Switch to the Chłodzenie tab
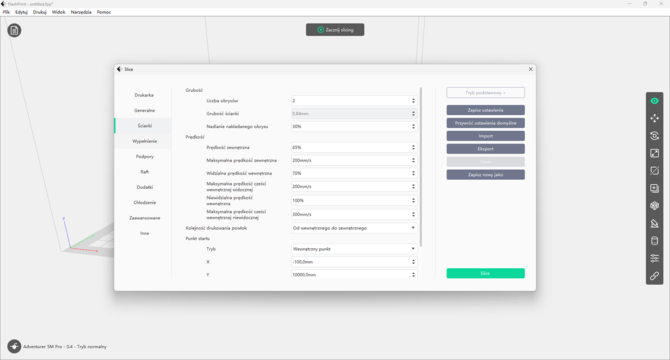 tap(144, 203)
